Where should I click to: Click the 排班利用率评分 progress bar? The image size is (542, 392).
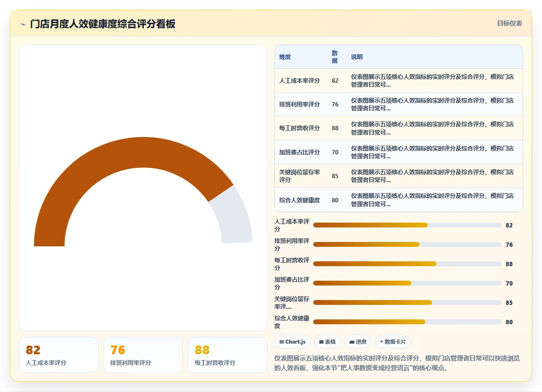tap(407, 244)
